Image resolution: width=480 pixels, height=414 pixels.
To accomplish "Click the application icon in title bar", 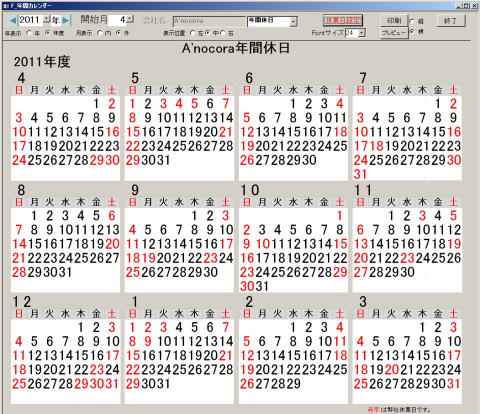I will [x=5, y=6].
